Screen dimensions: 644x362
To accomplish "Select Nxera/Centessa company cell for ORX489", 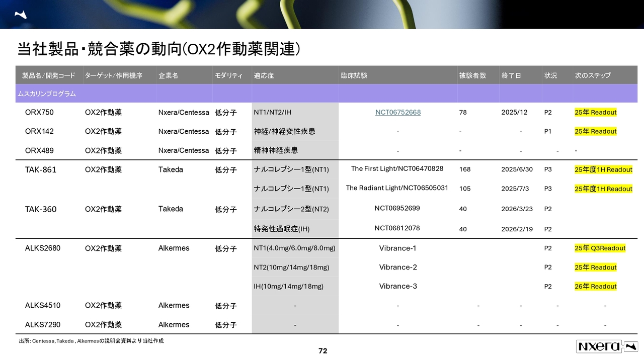I will [184, 151].
